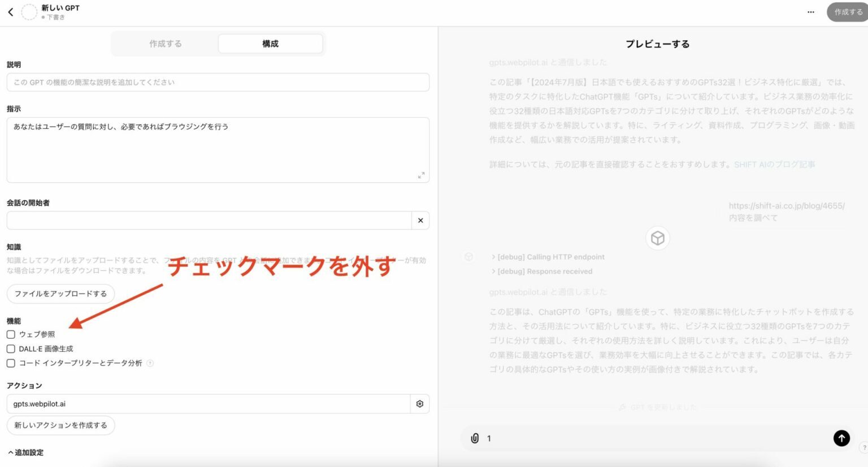Open gpts.webpilot.ai action settings gear
The height and width of the screenshot is (467, 868).
point(420,404)
